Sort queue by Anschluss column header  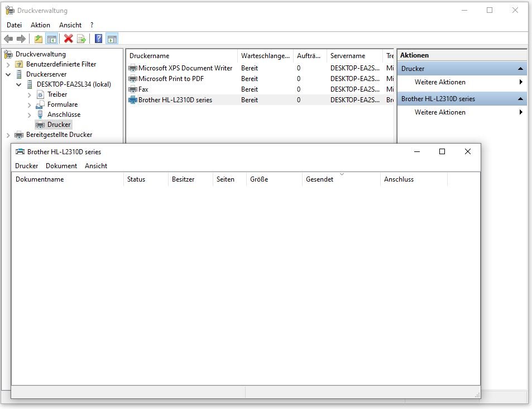pyautogui.click(x=414, y=179)
